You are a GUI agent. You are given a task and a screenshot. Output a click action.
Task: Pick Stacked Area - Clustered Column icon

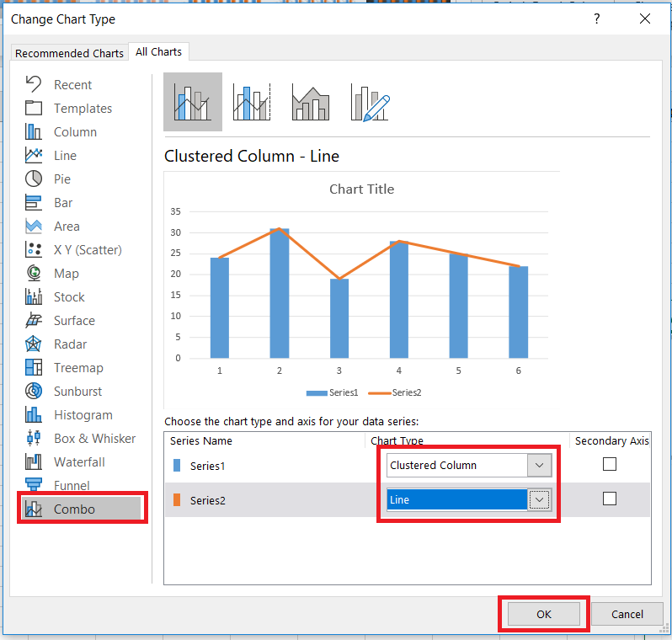point(311,102)
